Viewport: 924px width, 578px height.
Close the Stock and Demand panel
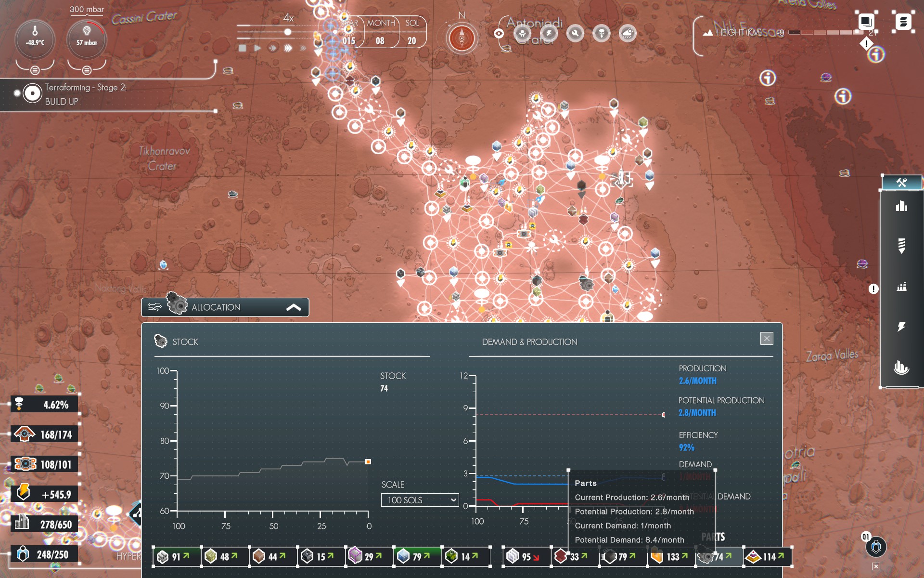(x=767, y=339)
